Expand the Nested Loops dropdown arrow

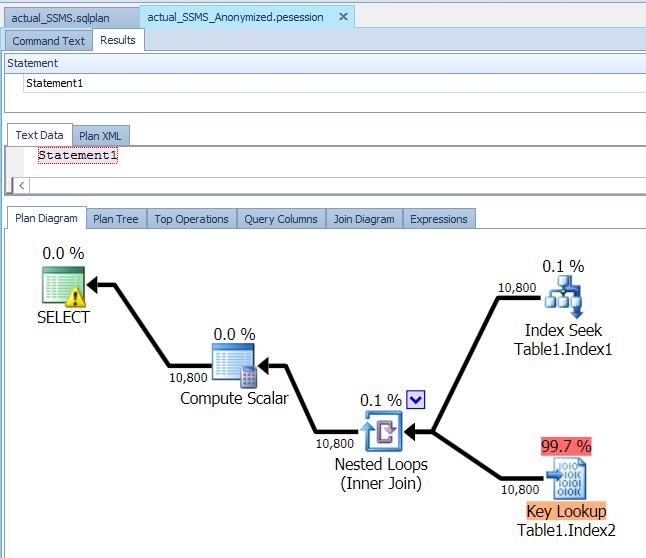417,400
